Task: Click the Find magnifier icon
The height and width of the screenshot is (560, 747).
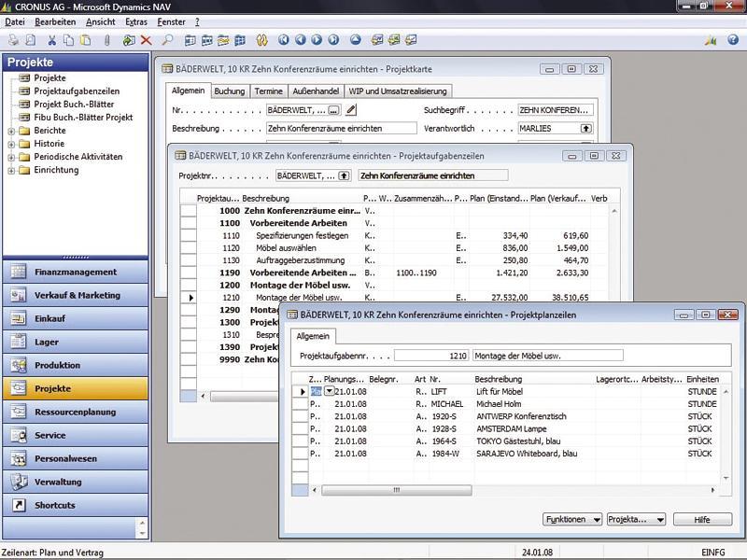Action: (x=167, y=40)
